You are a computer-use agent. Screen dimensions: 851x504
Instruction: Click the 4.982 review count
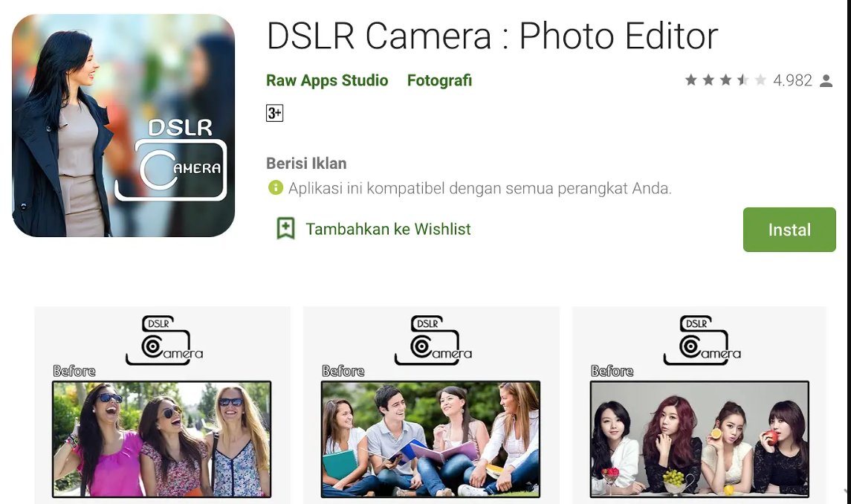click(x=792, y=80)
